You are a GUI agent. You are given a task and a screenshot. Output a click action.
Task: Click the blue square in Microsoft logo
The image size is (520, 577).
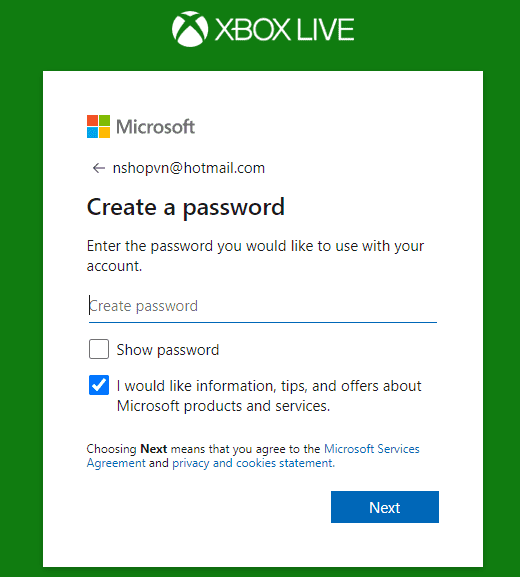(92, 132)
